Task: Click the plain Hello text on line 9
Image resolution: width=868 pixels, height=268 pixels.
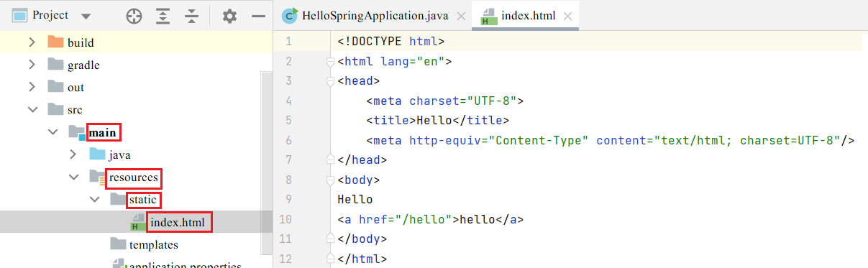Action: pyautogui.click(x=355, y=199)
